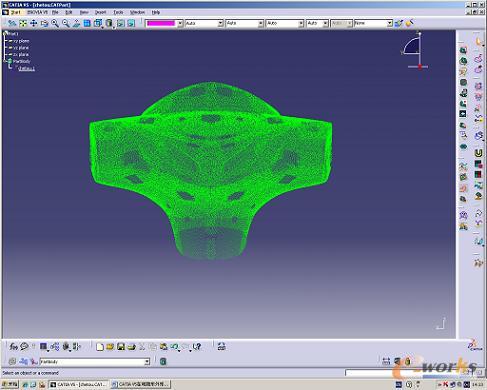
Task: Click the New document icon
Action: click(99, 347)
